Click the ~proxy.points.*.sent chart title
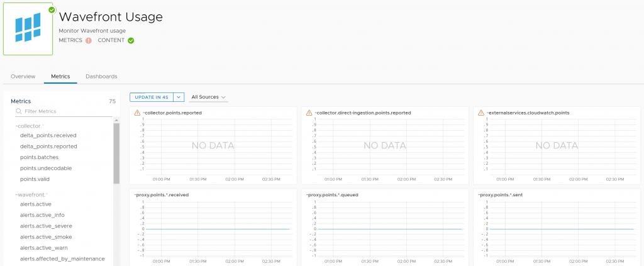644x266 pixels. coord(499,195)
